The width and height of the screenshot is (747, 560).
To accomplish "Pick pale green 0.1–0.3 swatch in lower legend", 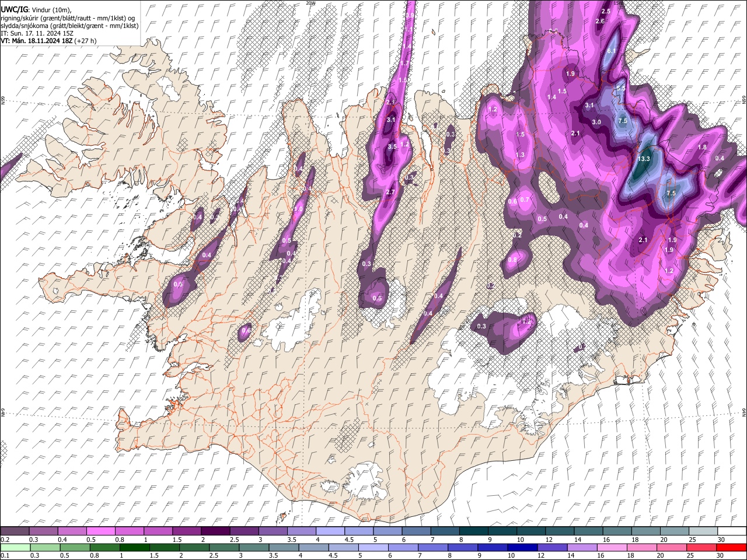I will pos(15,547).
